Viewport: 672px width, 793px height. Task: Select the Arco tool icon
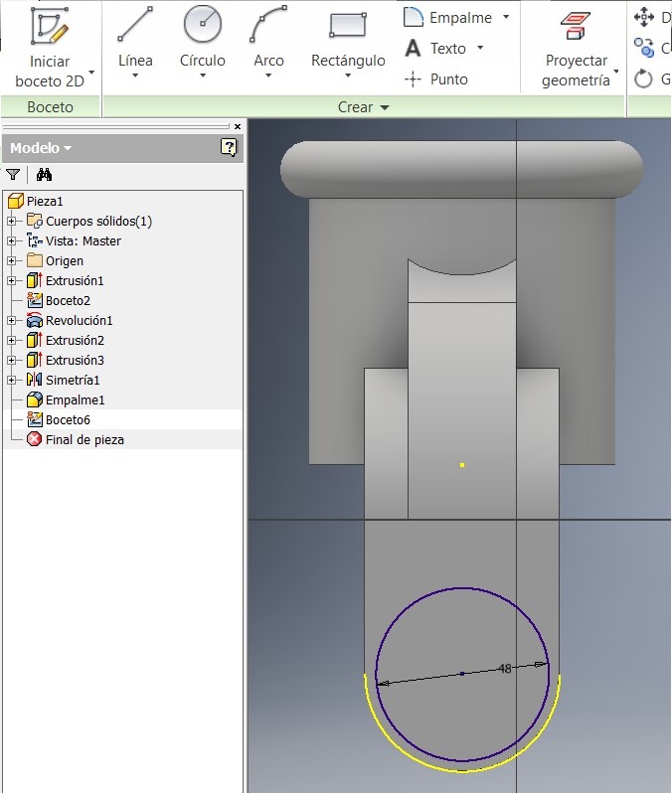point(268,24)
